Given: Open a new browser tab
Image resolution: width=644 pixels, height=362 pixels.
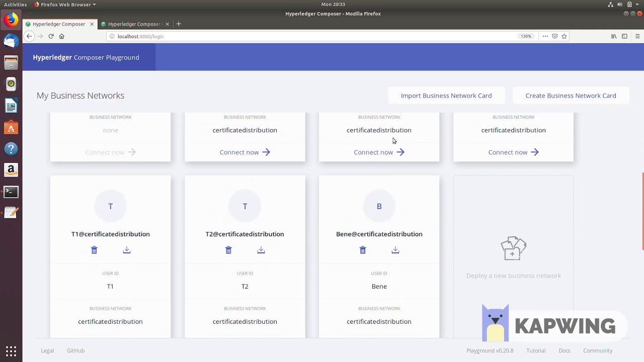Looking at the screenshot, I should pyautogui.click(x=179, y=24).
